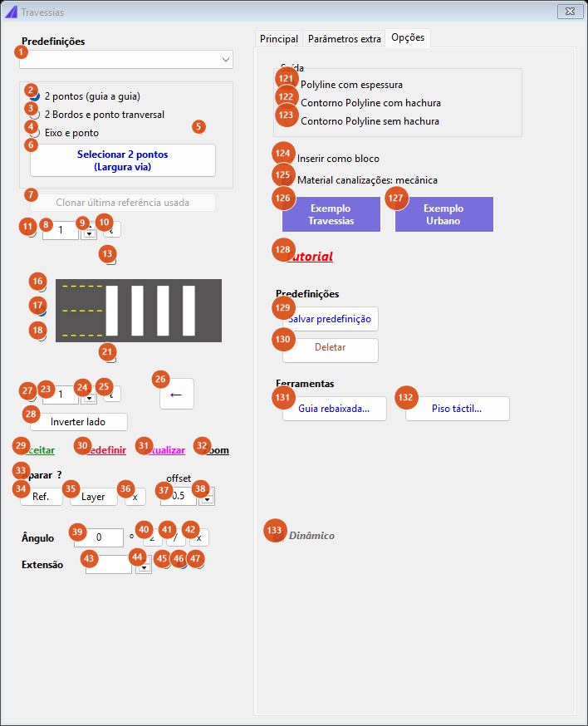Click the slash button beside the angle field
588x726 pixels.
[176, 537]
